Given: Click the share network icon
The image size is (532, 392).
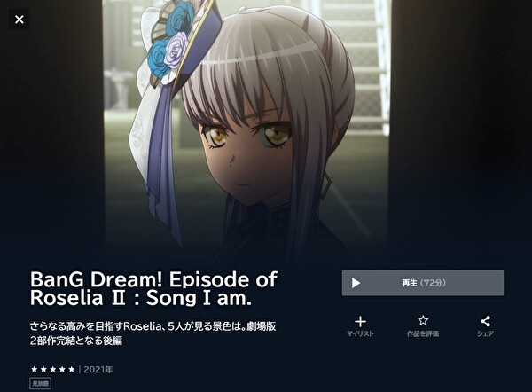Looking at the screenshot, I should point(486,321).
